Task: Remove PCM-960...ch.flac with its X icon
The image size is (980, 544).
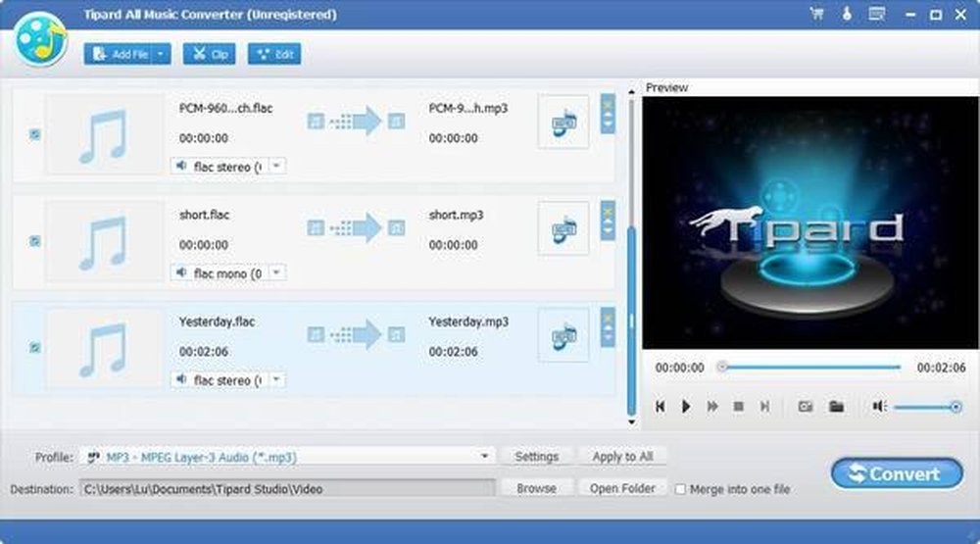Action: 608,104
